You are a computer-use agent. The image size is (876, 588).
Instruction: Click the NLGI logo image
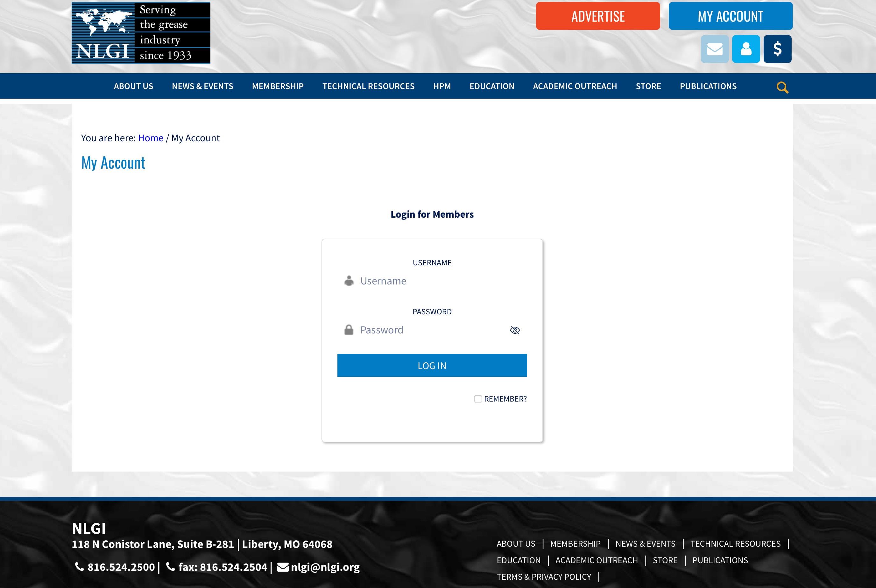tap(141, 33)
